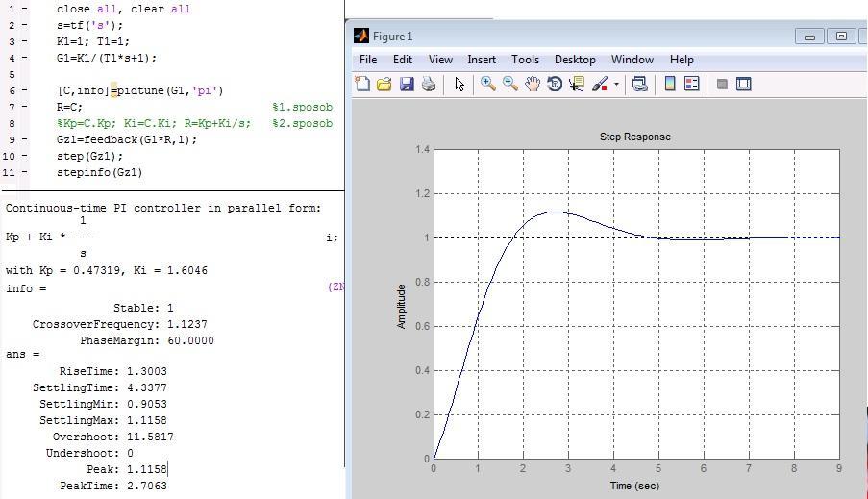Click the 'RiseTime: 1.3003' output line
The image size is (868, 499).
pyautogui.click(x=112, y=372)
